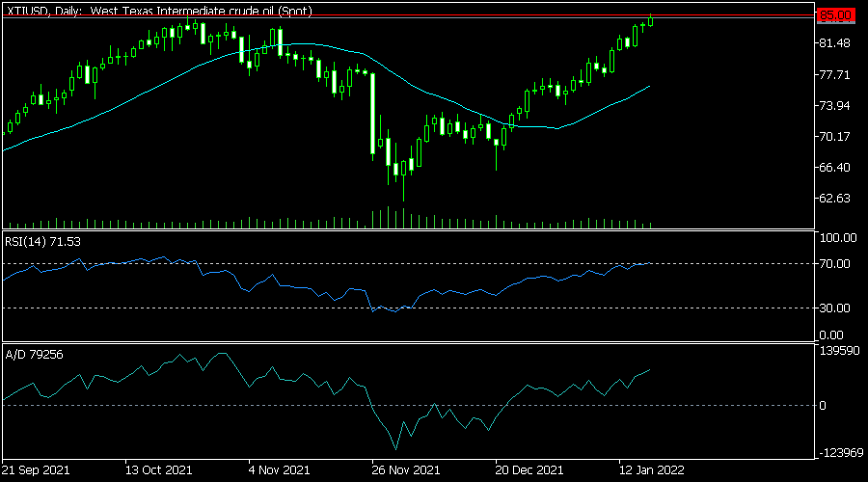
Task: Click the RSI 30.00 level label
Action: pos(835,308)
